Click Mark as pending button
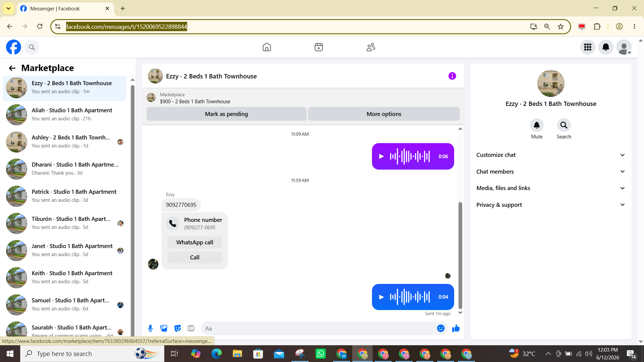This screenshot has width=644, height=362. 226,114
